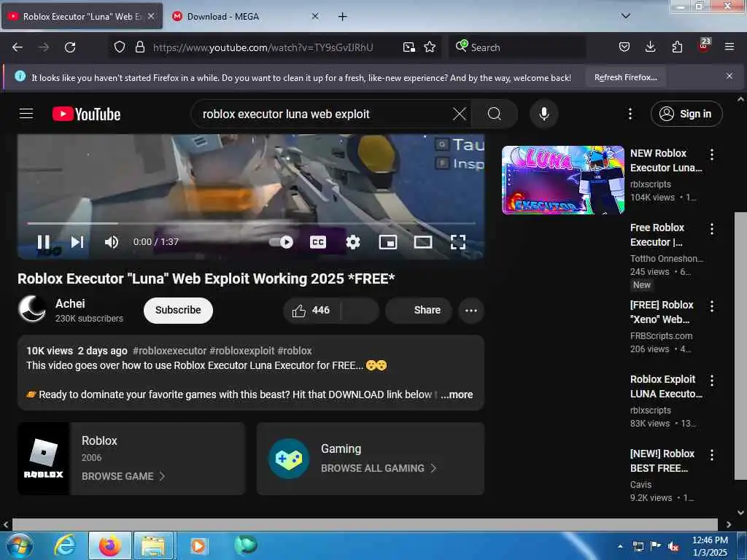Click the muted volume tray icon
This screenshot has height=560, width=747.
click(x=673, y=546)
